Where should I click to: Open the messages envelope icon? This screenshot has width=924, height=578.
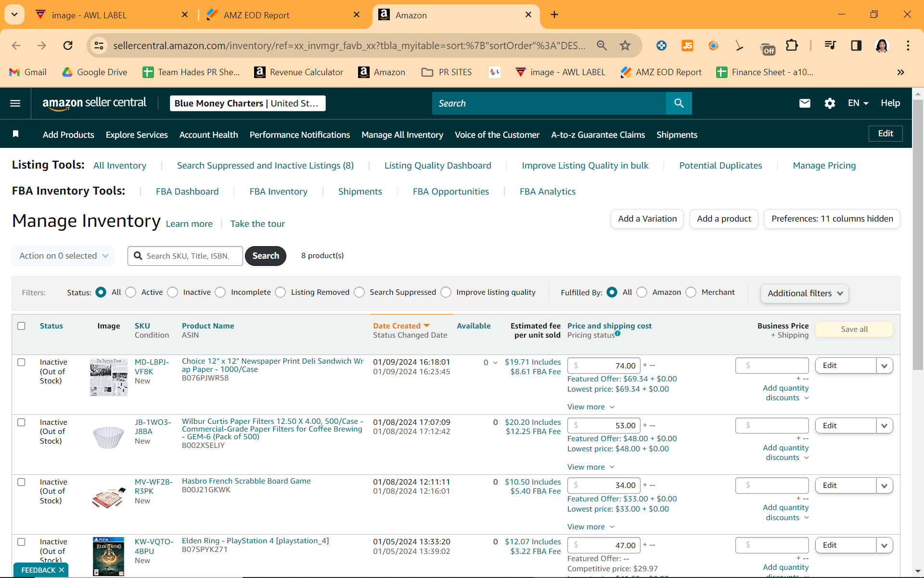[805, 103]
